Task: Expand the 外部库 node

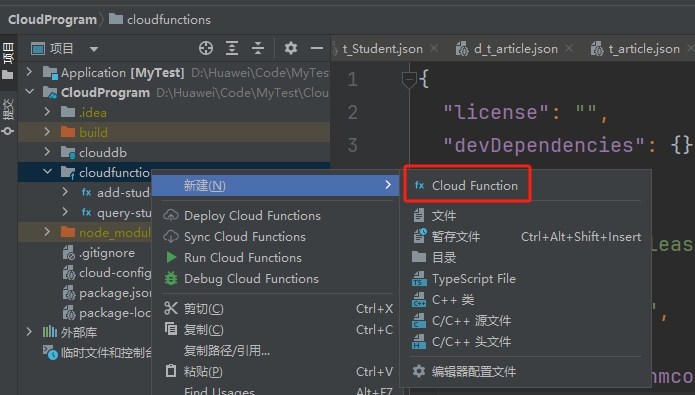Action: tap(29, 332)
